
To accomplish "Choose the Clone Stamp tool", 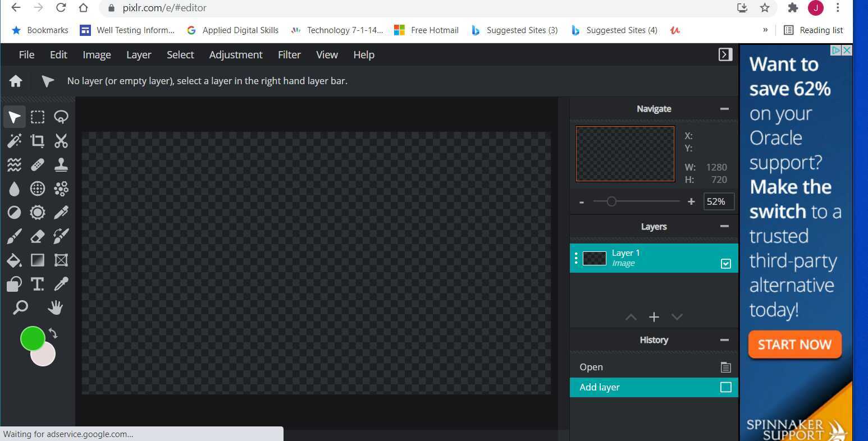I will pyautogui.click(x=61, y=164).
